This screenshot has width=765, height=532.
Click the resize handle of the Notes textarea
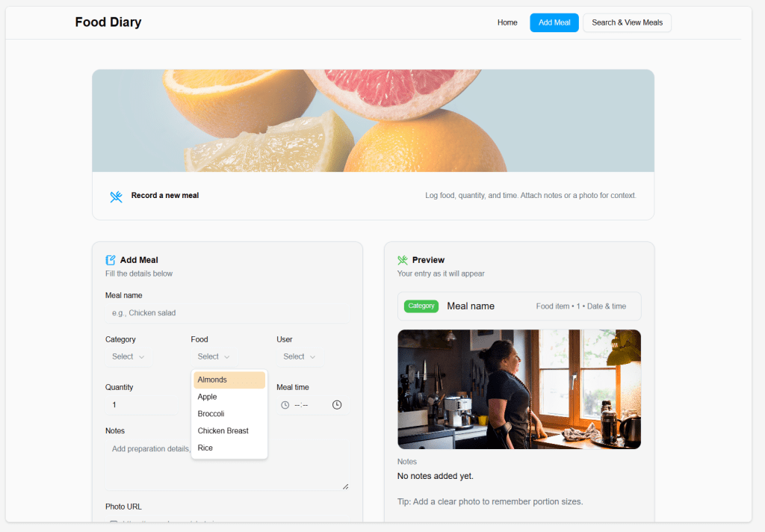tap(345, 486)
